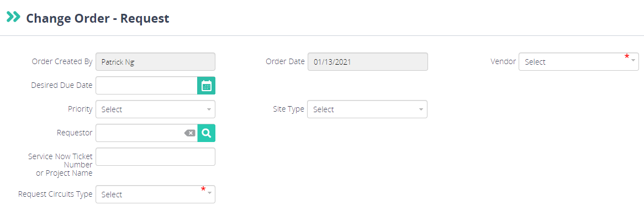644x210 pixels.
Task: Open the calendar picker for Desired Due Date
Action: [206, 86]
